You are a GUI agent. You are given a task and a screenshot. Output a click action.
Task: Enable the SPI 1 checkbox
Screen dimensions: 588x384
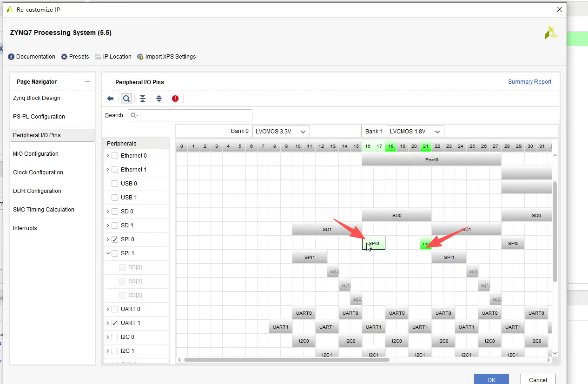coord(115,253)
